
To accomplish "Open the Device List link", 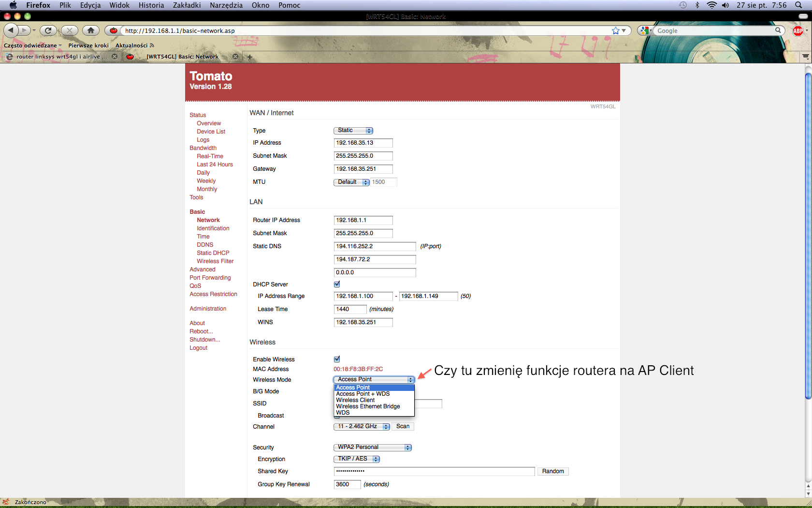I will pyautogui.click(x=211, y=132).
